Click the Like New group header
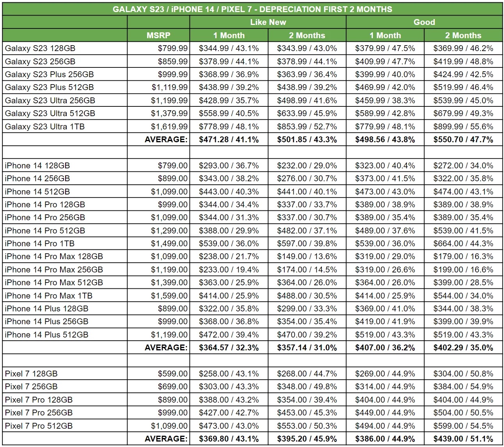Image resolution: width=504 pixels, height=447 pixels. 268,22
